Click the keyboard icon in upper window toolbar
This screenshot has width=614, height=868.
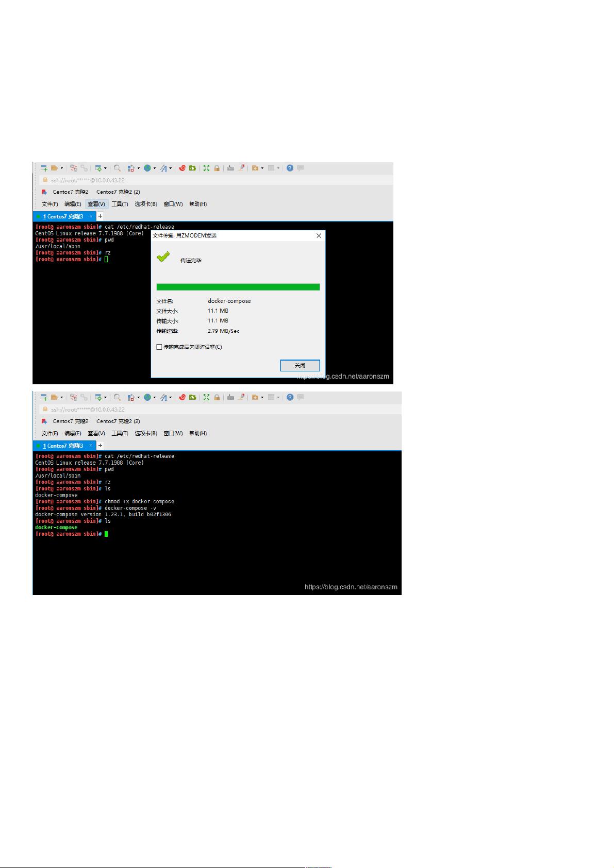[x=230, y=168]
